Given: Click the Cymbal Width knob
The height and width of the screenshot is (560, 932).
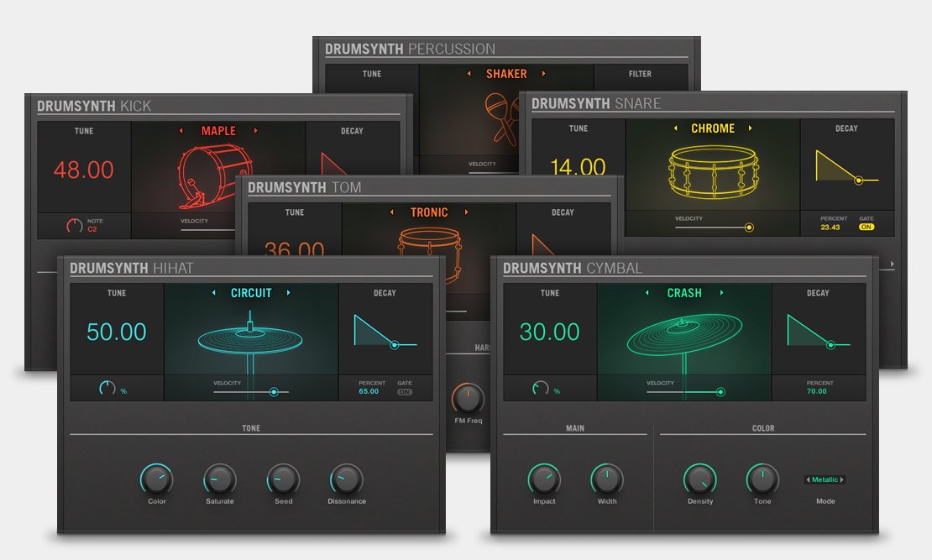Looking at the screenshot, I should point(607,479).
